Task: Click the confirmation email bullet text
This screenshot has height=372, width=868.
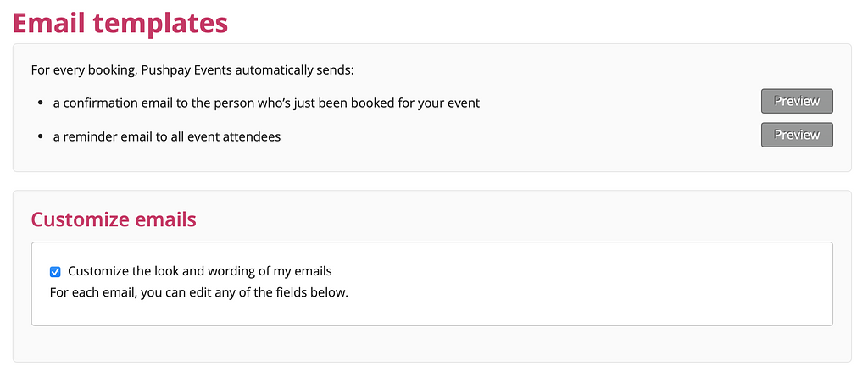Action: (266, 103)
